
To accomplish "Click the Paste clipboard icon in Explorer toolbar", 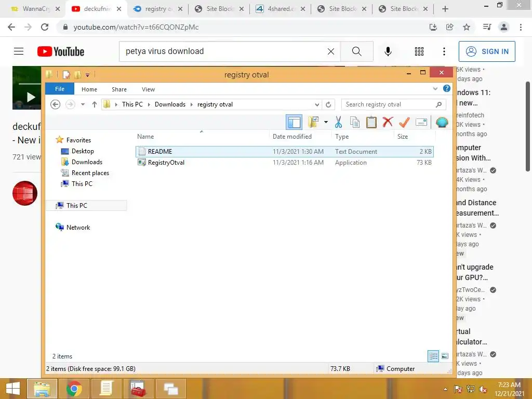I will (x=371, y=122).
